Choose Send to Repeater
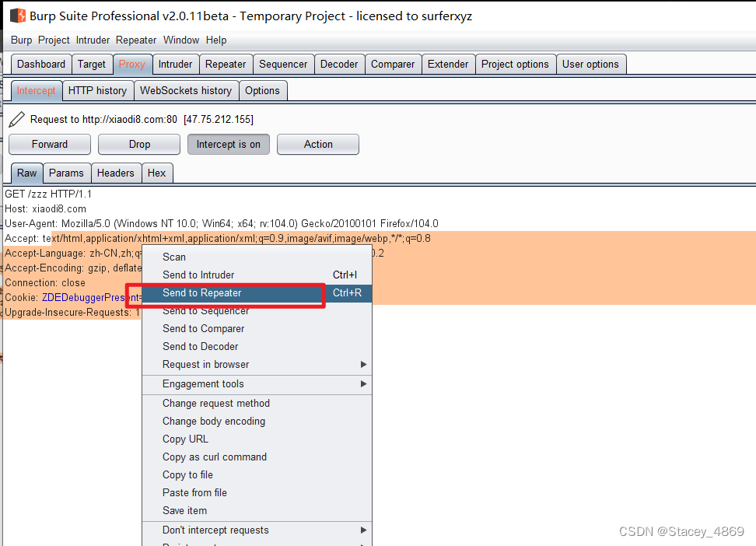The width and height of the screenshot is (756, 546). [x=257, y=292]
